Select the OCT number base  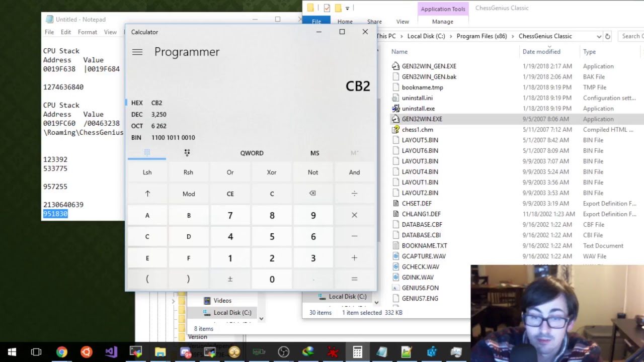[148, 126]
